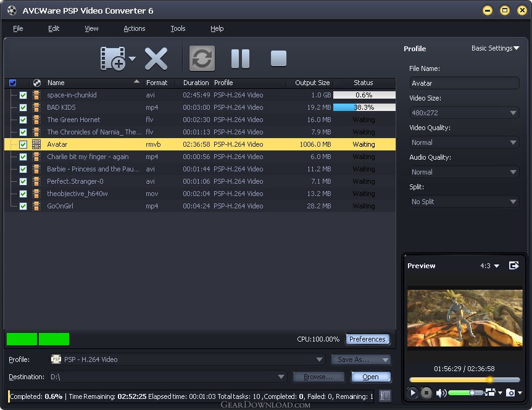
Task: Click the Remove (X) toolbar icon
Action: coord(156,59)
